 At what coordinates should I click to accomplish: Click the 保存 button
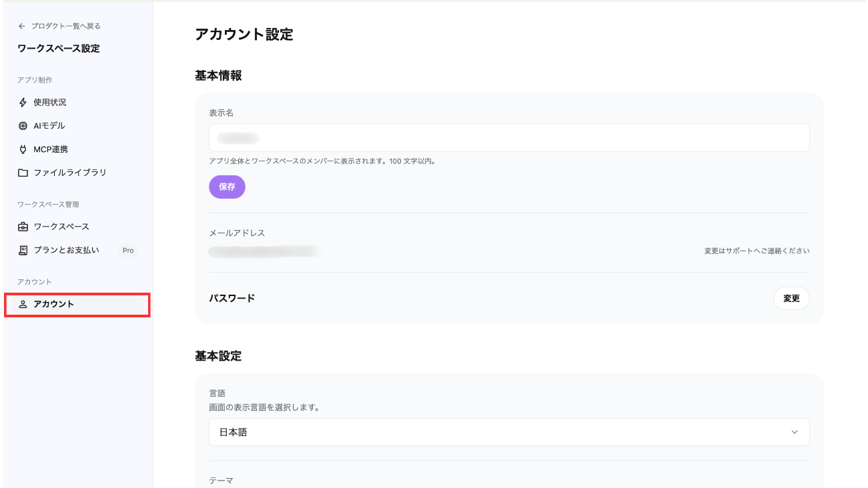click(227, 187)
